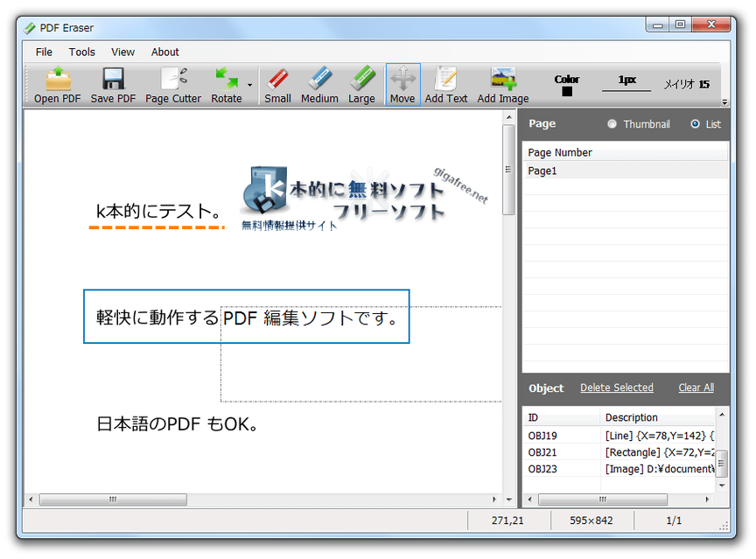The image size is (756, 559).
Task: Click the object list horizontal scrollbar thumb
Action: tap(603, 500)
